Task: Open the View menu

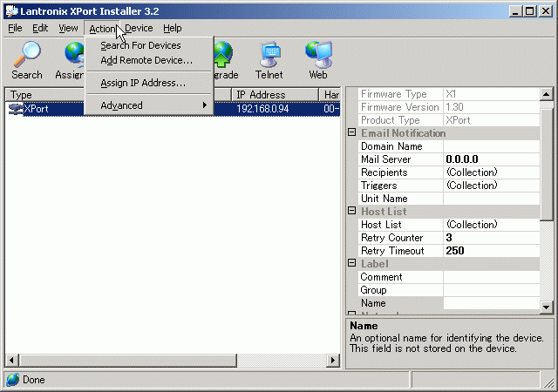Action: tap(68, 28)
